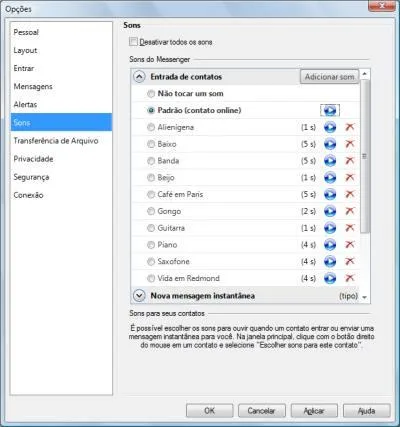The image size is (400, 427).
Task: Switch to the Alertas category
Action: pos(25,105)
